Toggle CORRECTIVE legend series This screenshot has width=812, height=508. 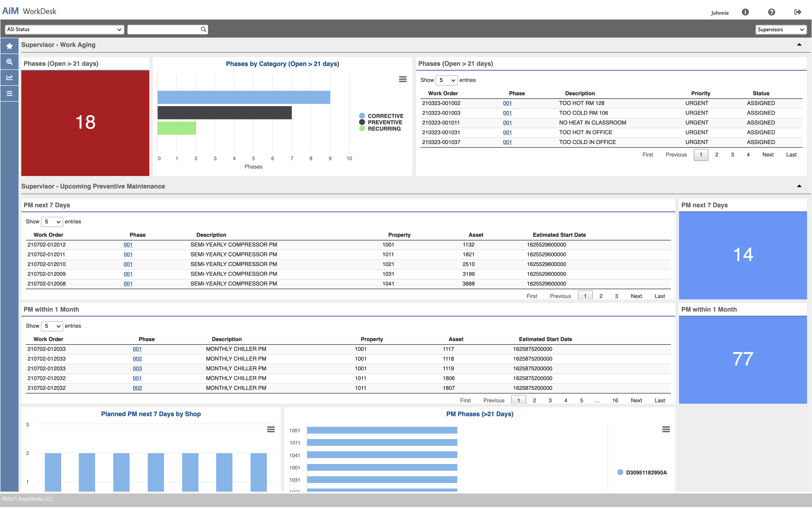(382, 116)
